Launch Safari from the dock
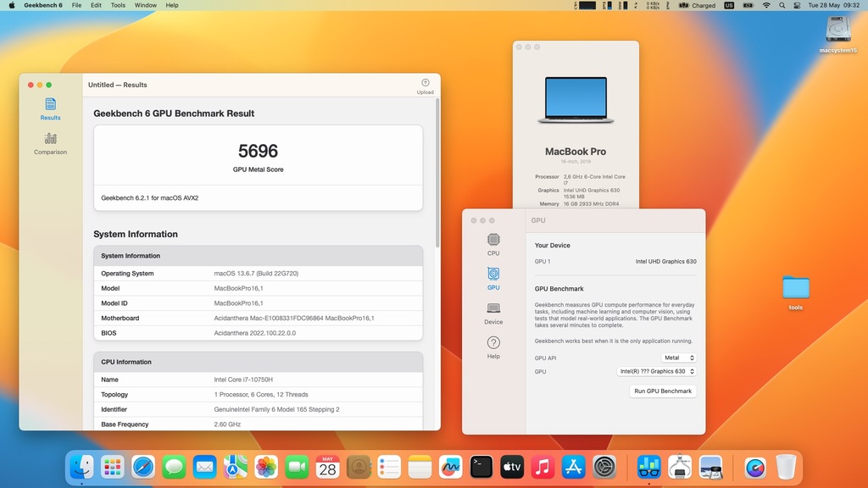 click(143, 468)
